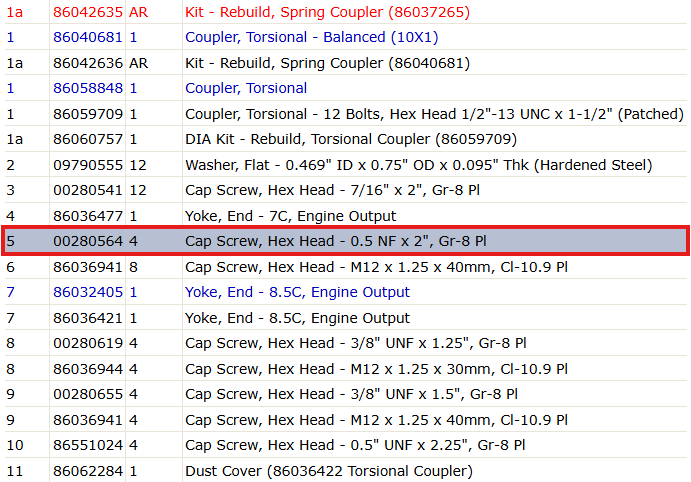Screen dimensions: 691x482
Task: Click Dust Cover (86036422 Torsional Coupler) row
Action: (346, 471)
